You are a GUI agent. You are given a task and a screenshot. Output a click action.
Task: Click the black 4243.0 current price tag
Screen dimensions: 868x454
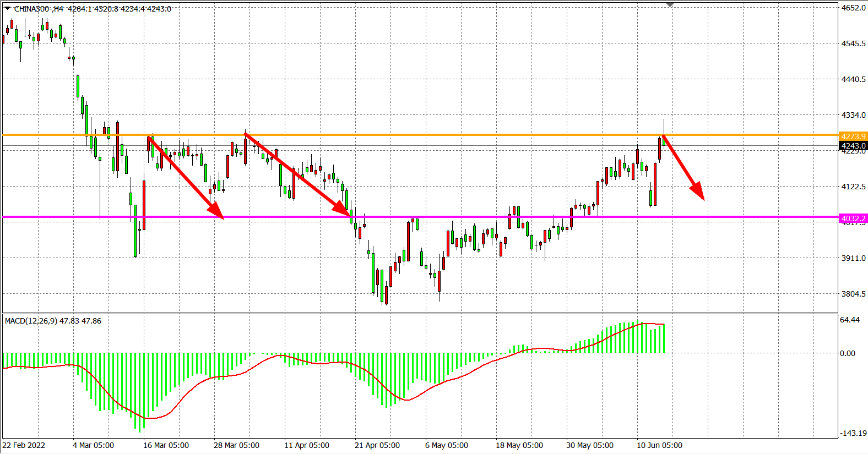[x=853, y=146]
